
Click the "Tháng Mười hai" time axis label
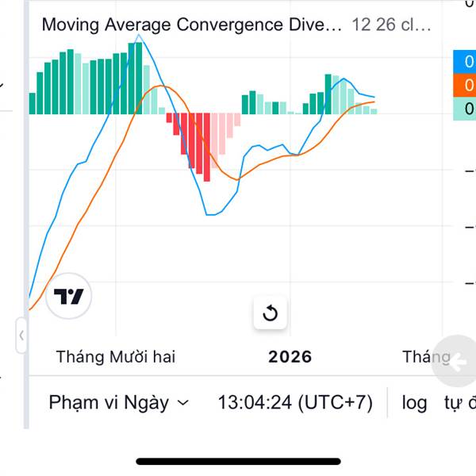116,356
